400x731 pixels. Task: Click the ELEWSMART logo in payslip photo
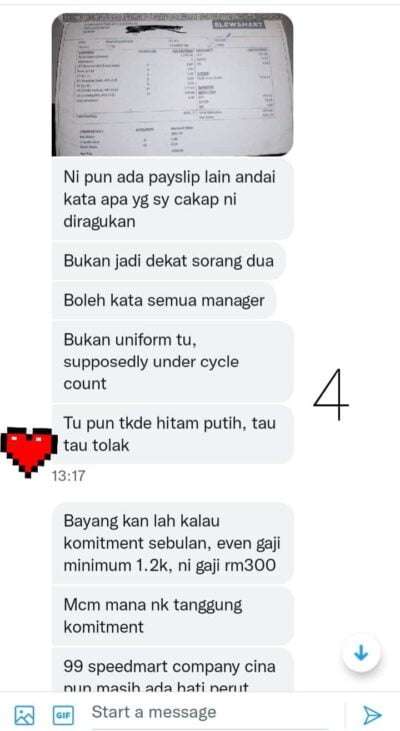pos(239,25)
